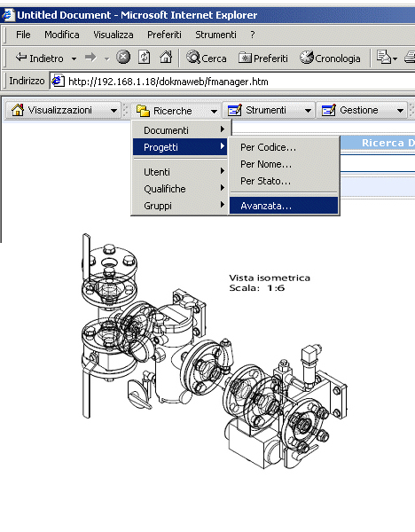
Task: Open the Indietro history dropdown arrow
Action: click(x=74, y=59)
